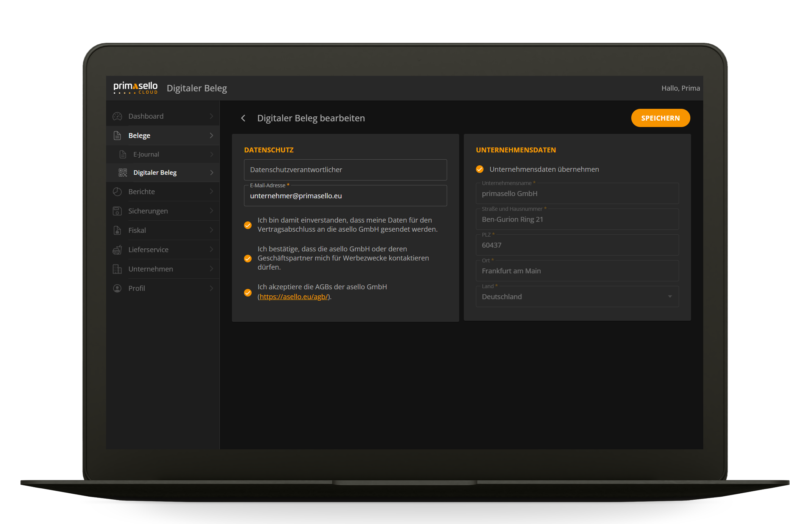
Task: Uncheck the Vertragsabschluss data consent checkbox
Action: click(248, 225)
